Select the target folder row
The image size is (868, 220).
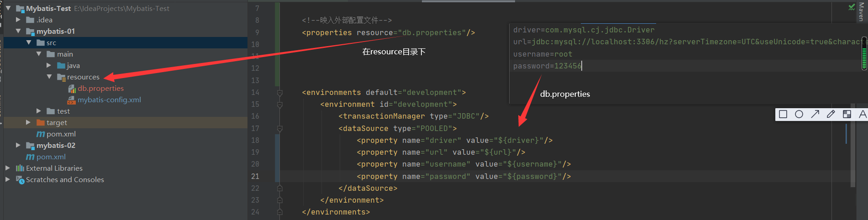(125, 123)
